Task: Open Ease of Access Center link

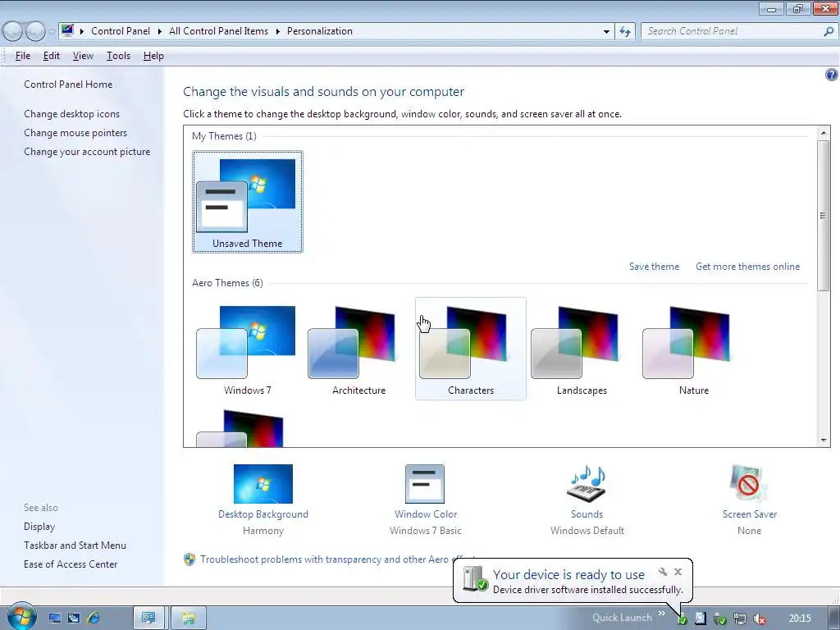Action: pos(71,564)
